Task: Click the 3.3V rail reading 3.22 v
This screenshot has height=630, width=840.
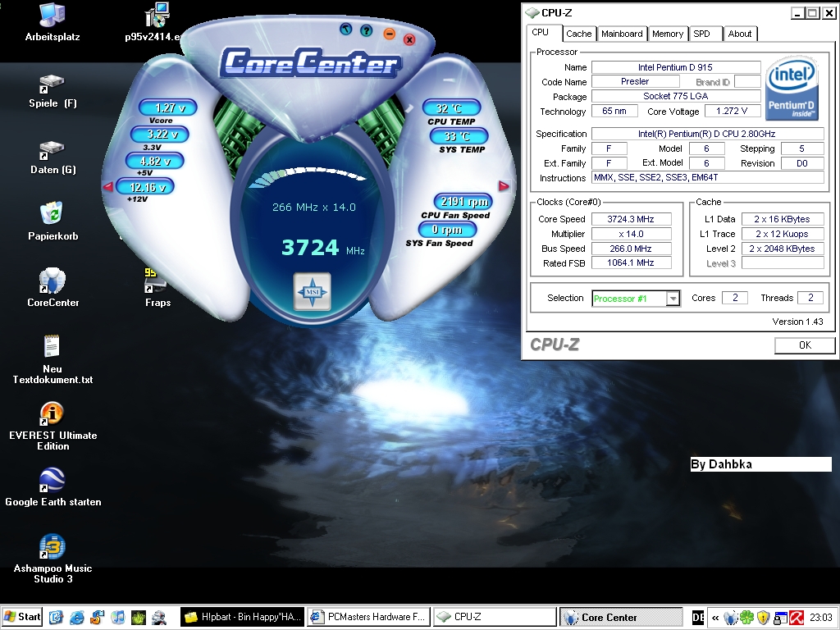Action: tap(159, 134)
